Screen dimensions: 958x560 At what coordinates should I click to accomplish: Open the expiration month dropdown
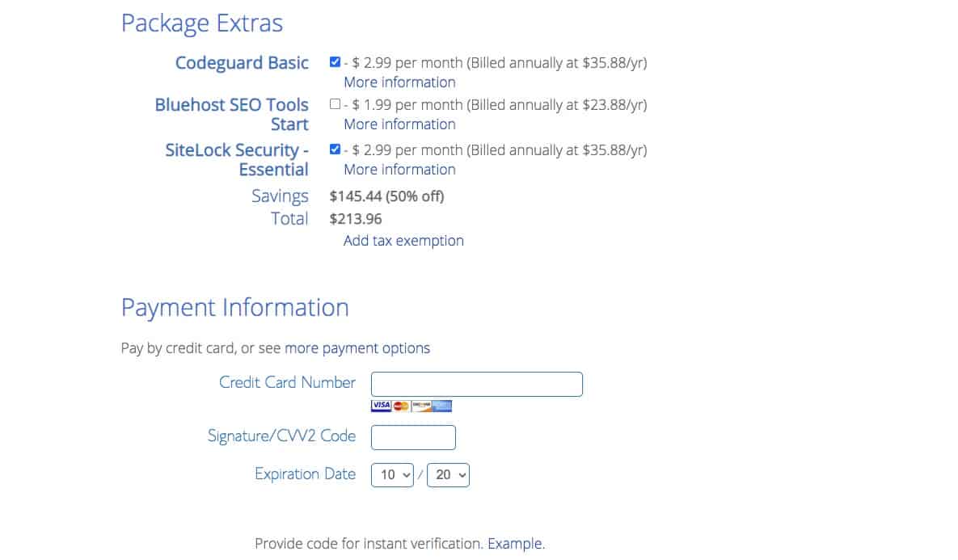point(392,474)
